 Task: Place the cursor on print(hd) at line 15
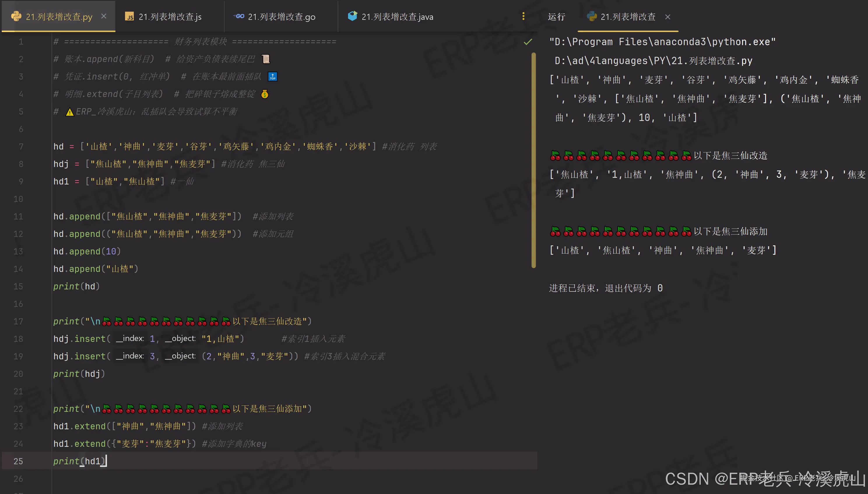pyautogui.click(x=76, y=286)
